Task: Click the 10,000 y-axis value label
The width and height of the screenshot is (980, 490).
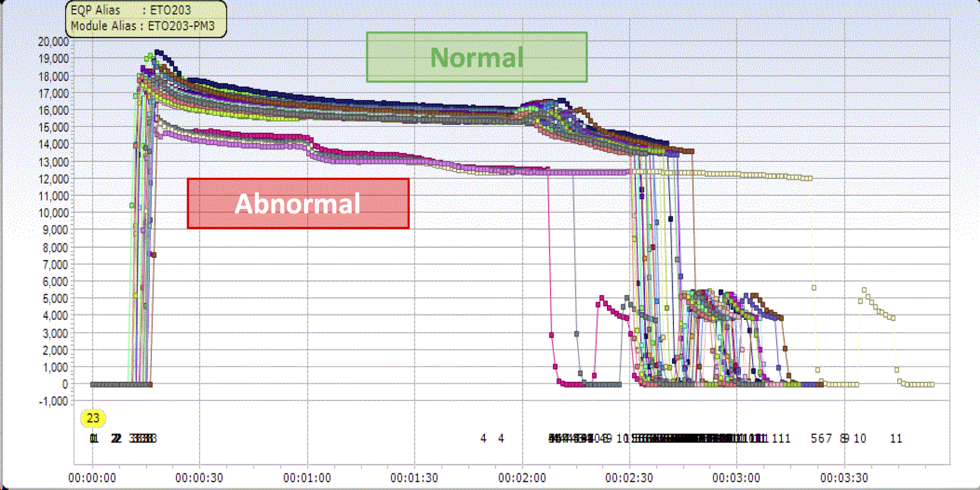Action: point(53,213)
